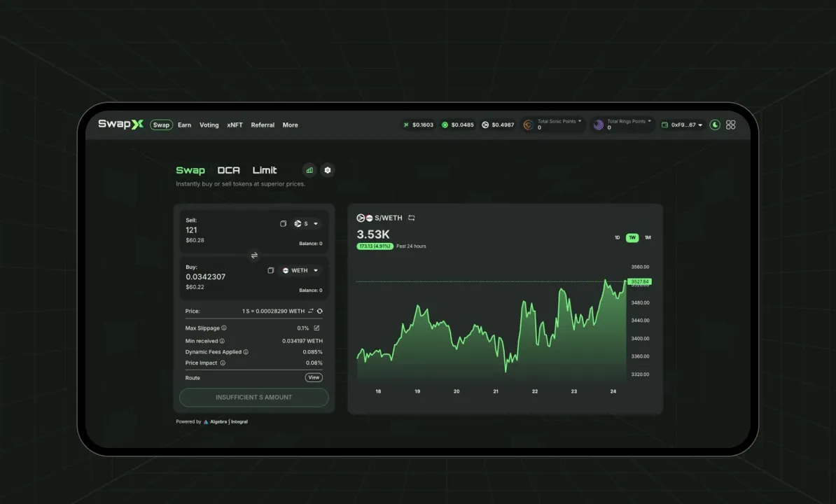Image resolution: width=836 pixels, height=504 pixels.
Task: Open Algebra Integral link
Action: pos(229,422)
